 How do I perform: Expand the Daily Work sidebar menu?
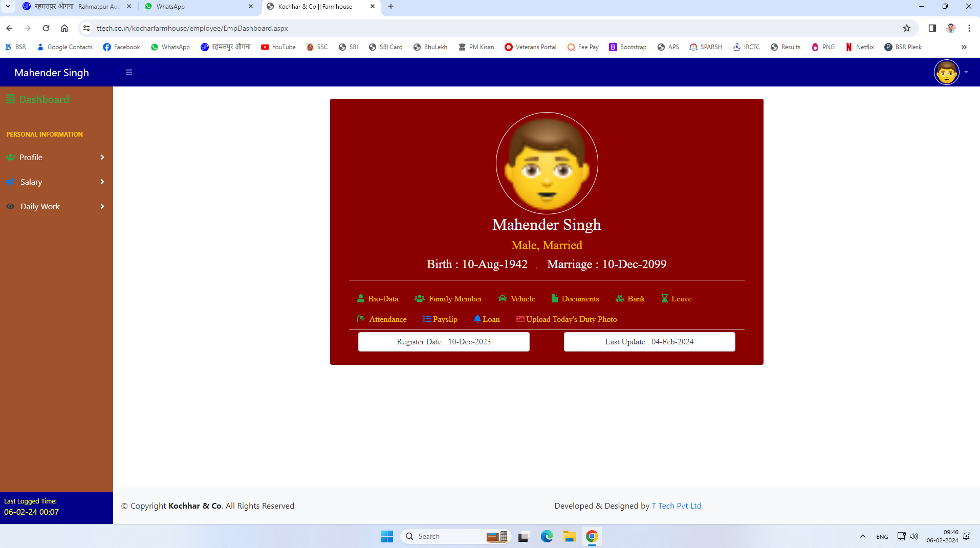(55, 206)
